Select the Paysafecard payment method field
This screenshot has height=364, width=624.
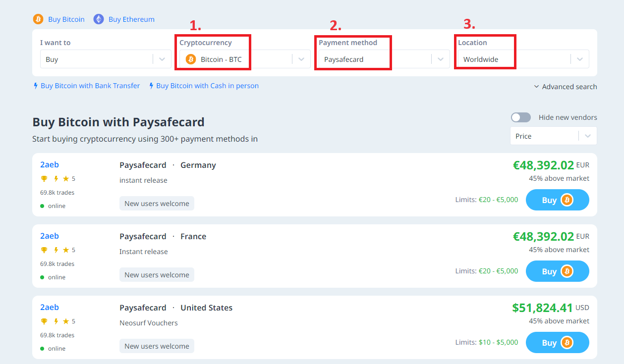coord(384,59)
